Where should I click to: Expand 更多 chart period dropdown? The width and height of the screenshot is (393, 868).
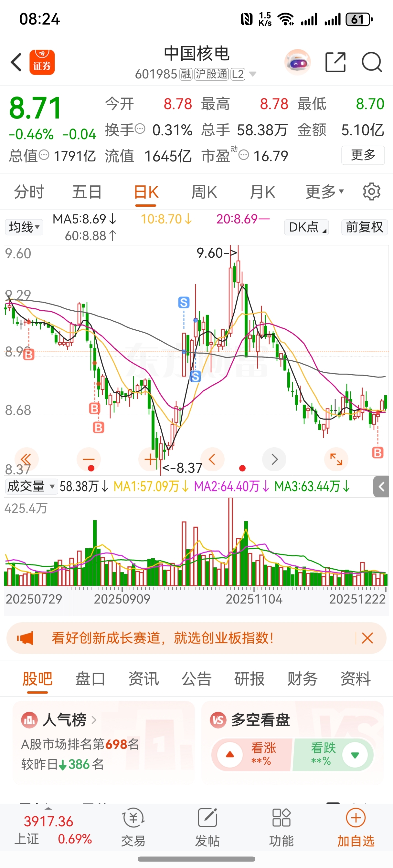pos(324,192)
